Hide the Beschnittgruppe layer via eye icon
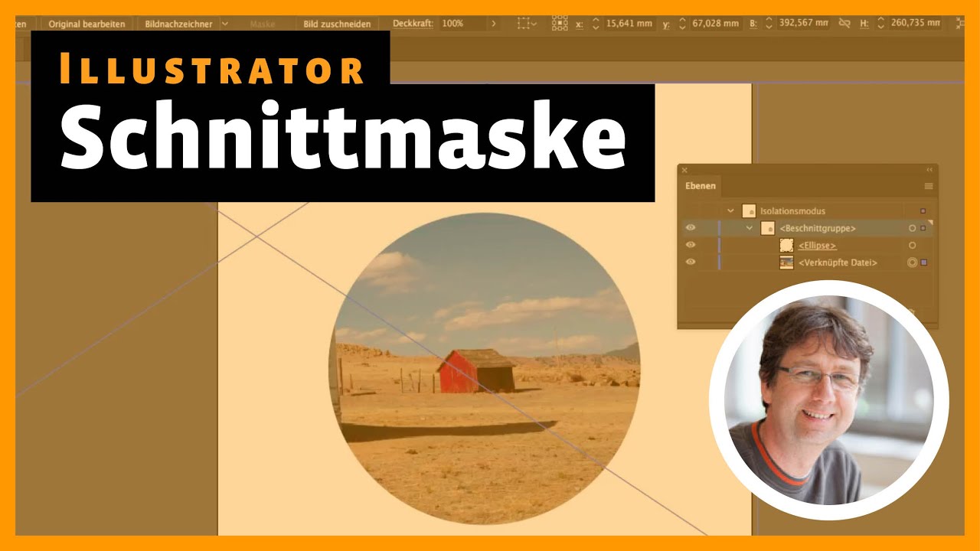Image resolution: width=980 pixels, height=551 pixels. 691,227
